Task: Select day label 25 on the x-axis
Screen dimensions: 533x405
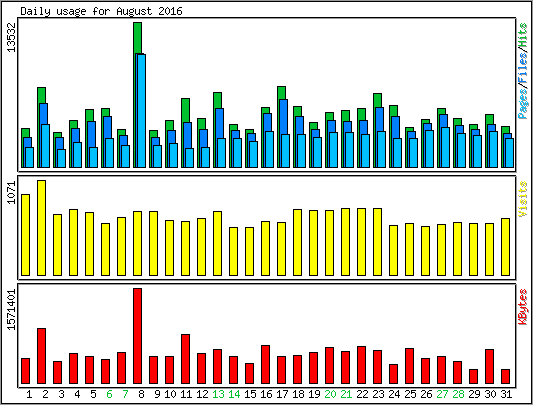Action: tap(410, 394)
